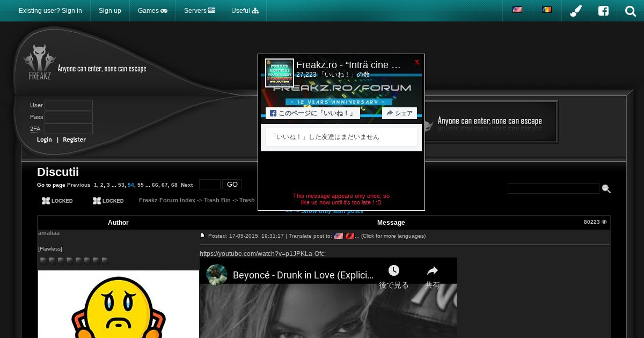Open the Useful menu
This screenshot has height=338, width=644.
pos(245,11)
